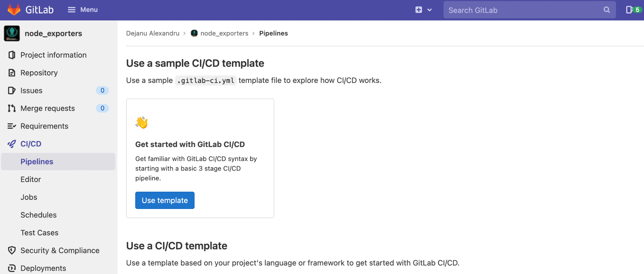Go to Issues in sidebar
Image resolution: width=644 pixels, height=274 pixels.
pos(31,90)
